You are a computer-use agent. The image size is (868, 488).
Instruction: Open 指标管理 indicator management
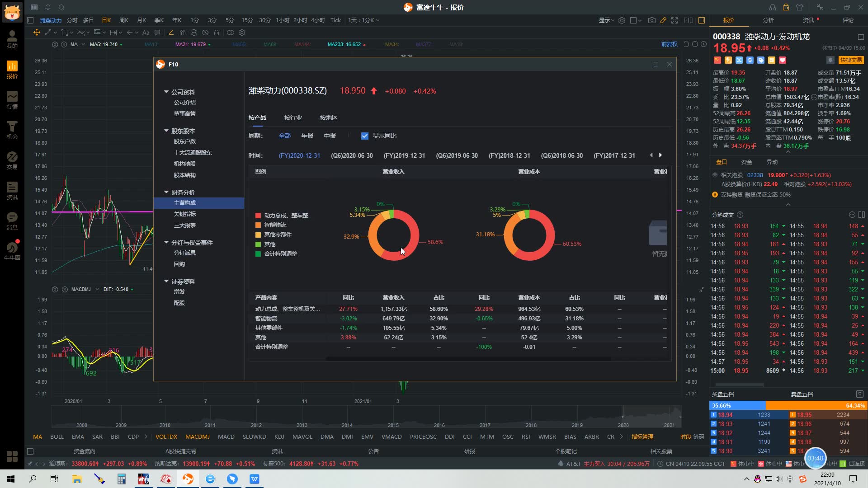click(x=642, y=436)
